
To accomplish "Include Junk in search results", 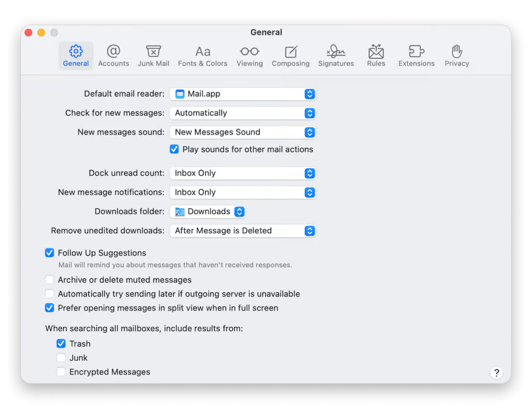I will coord(61,357).
